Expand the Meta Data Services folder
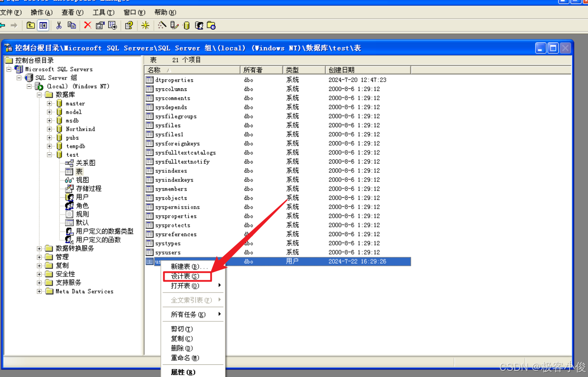The height and width of the screenshot is (377, 588). click(39, 291)
